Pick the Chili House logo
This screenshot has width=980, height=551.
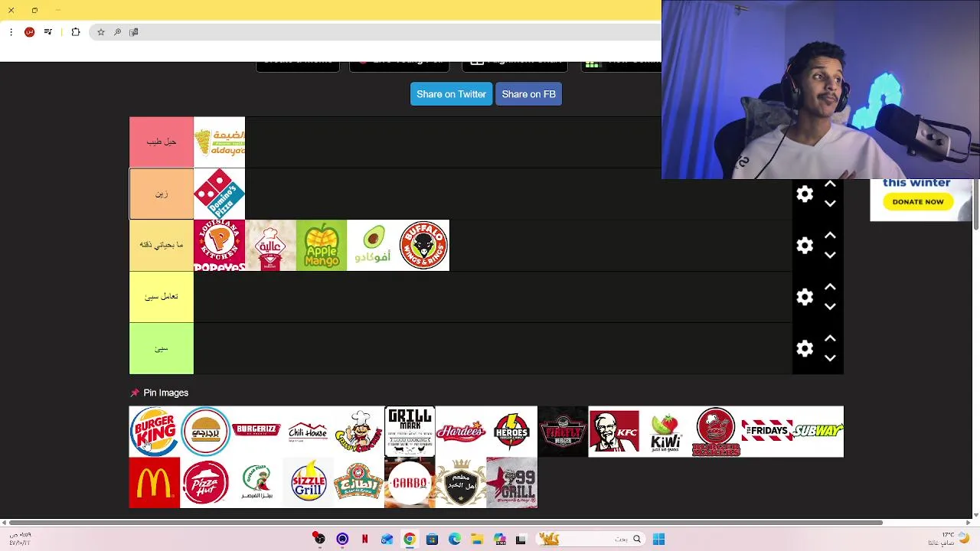coord(308,432)
